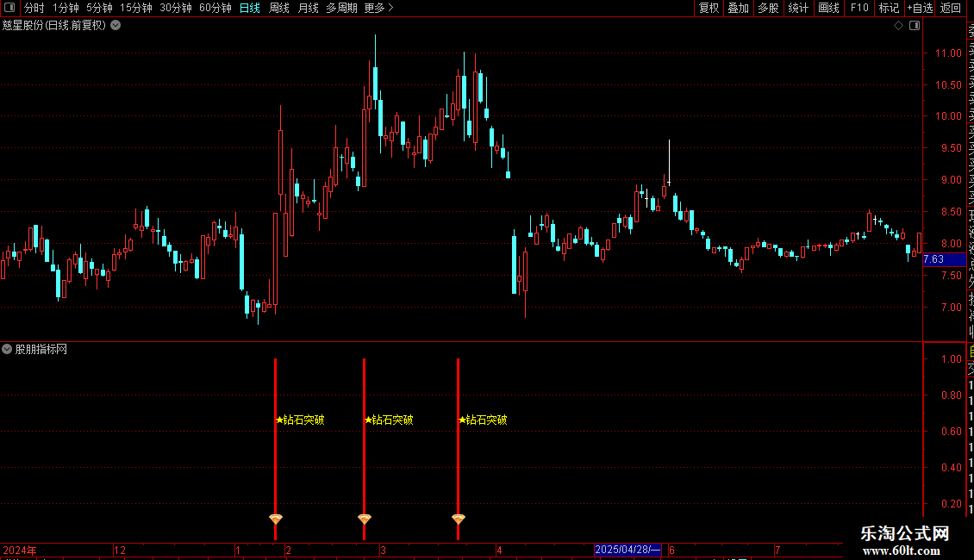Screen dimensions: 974x560
Task: Click month 3 on time axis
Action: (384, 550)
